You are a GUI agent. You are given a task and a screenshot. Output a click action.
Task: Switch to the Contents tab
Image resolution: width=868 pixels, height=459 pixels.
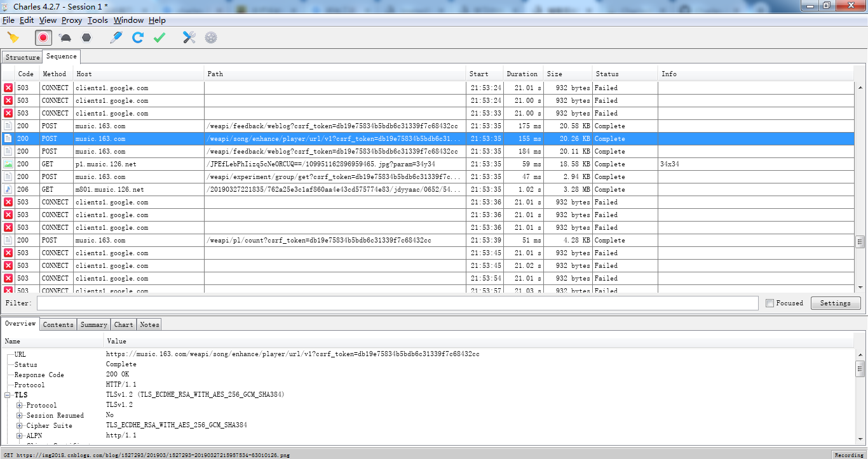[58, 324]
